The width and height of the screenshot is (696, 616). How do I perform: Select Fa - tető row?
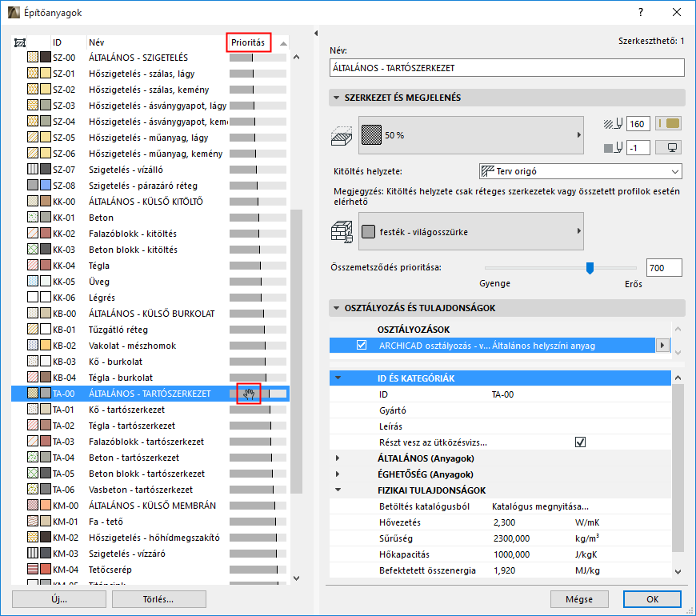(x=150, y=522)
